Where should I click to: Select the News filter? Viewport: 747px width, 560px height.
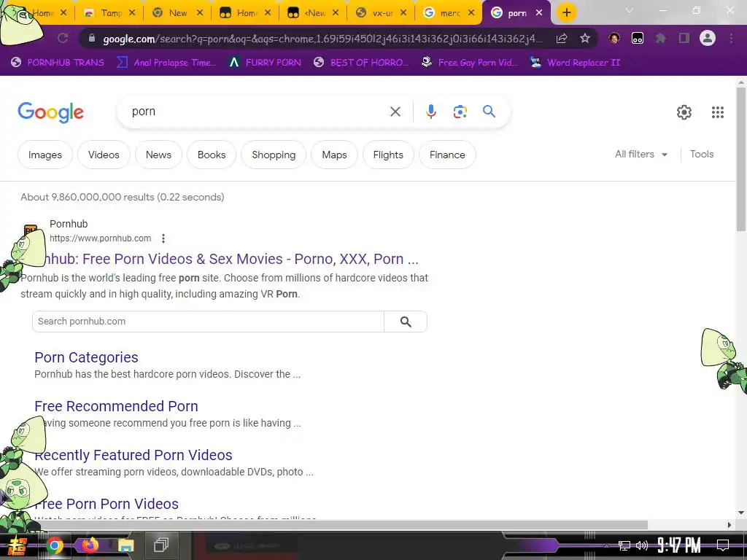pyautogui.click(x=158, y=155)
